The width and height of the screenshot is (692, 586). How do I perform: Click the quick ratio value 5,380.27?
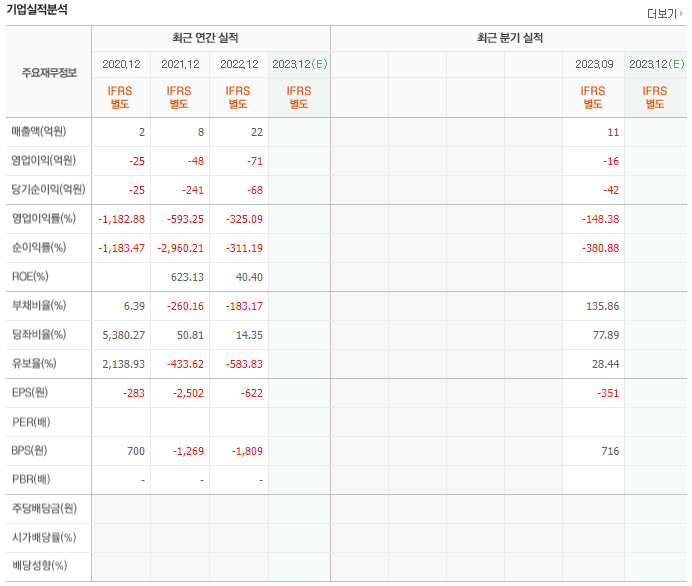(124, 335)
